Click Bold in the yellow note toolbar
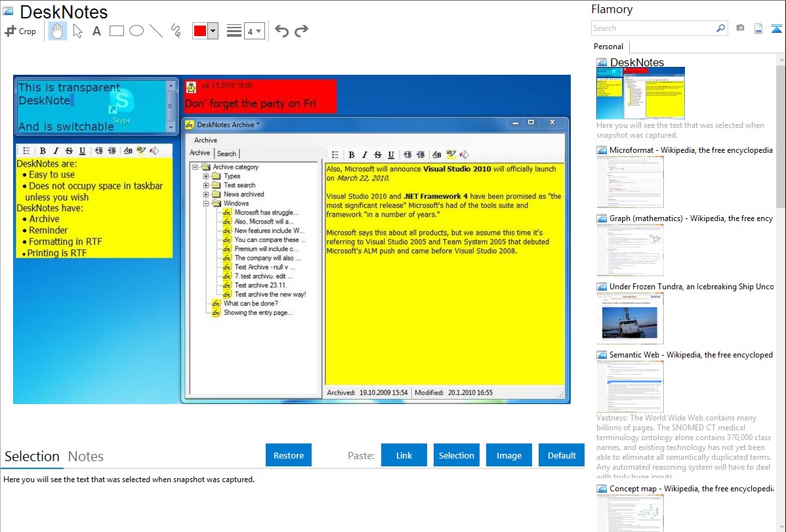 click(43, 151)
